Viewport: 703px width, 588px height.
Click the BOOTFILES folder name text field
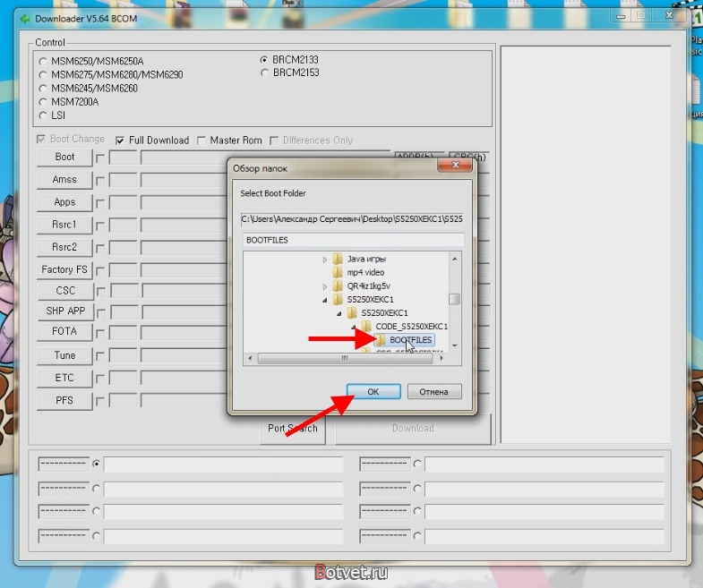tap(354, 240)
